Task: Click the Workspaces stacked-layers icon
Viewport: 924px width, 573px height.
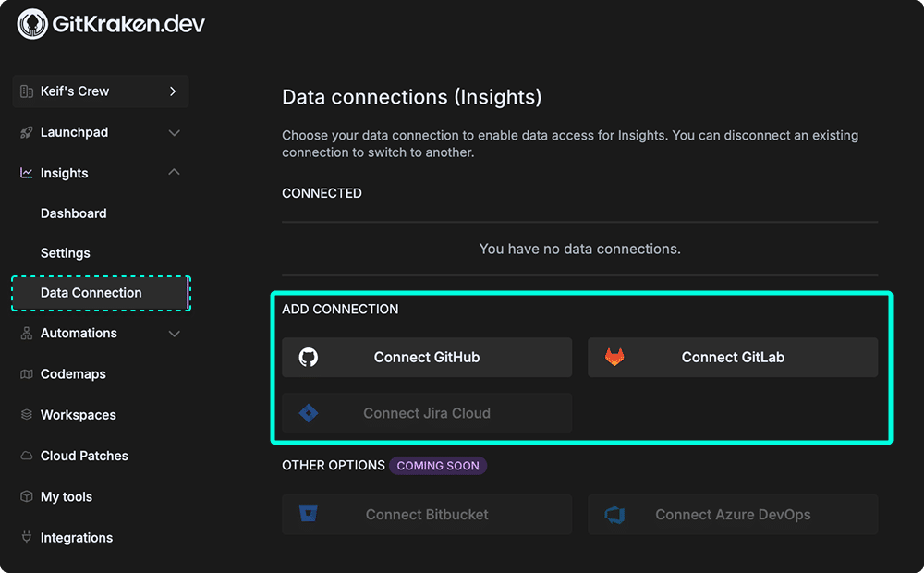Action: 25,415
